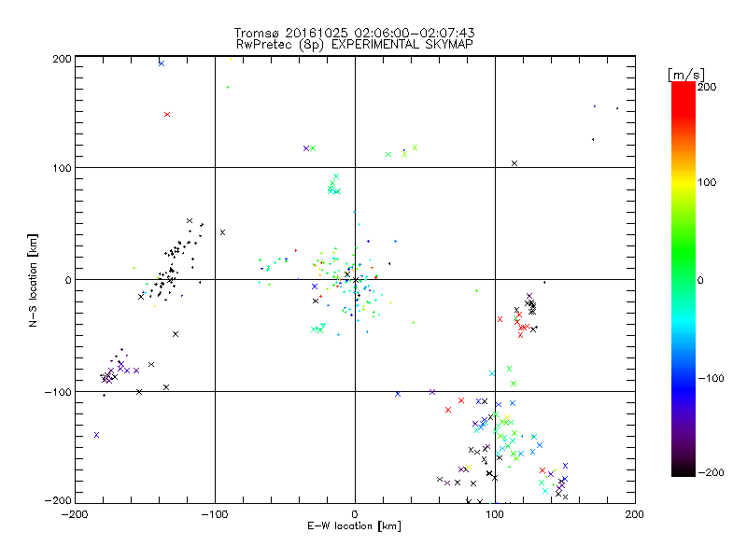Image resolution: width=747 pixels, height=560 pixels.
Task: Select the "N-S location [km]" axis label
Action: pyautogui.click(x=33, y=281)
